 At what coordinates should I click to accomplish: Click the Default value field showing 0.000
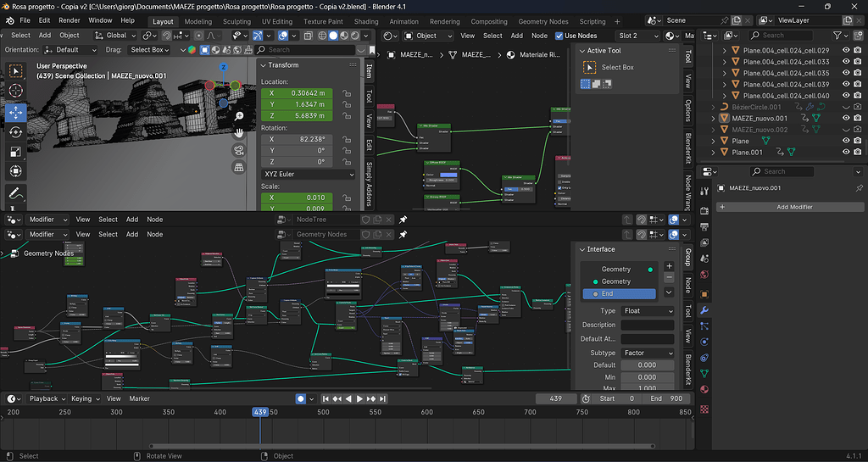point(647,365)
